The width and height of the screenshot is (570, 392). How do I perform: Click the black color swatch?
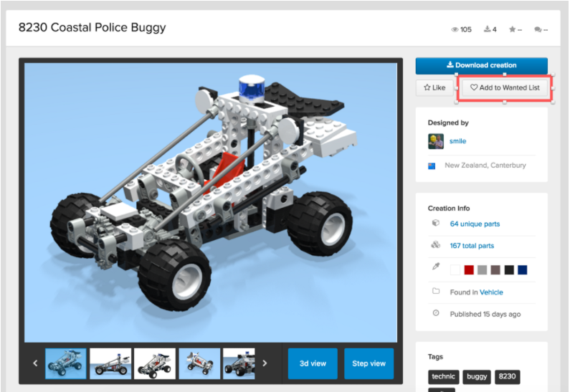pos(509,270)
